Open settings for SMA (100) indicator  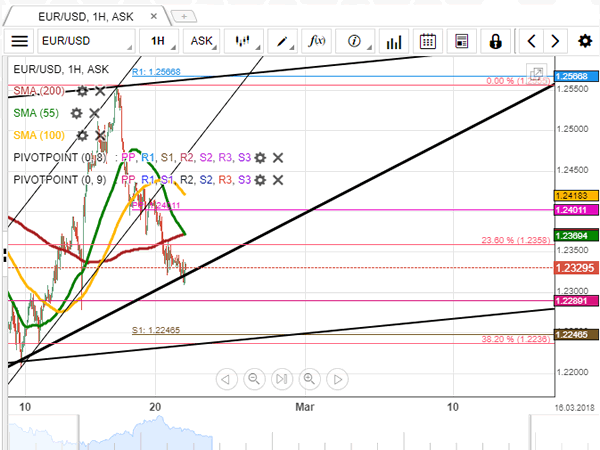pos(83,135)
